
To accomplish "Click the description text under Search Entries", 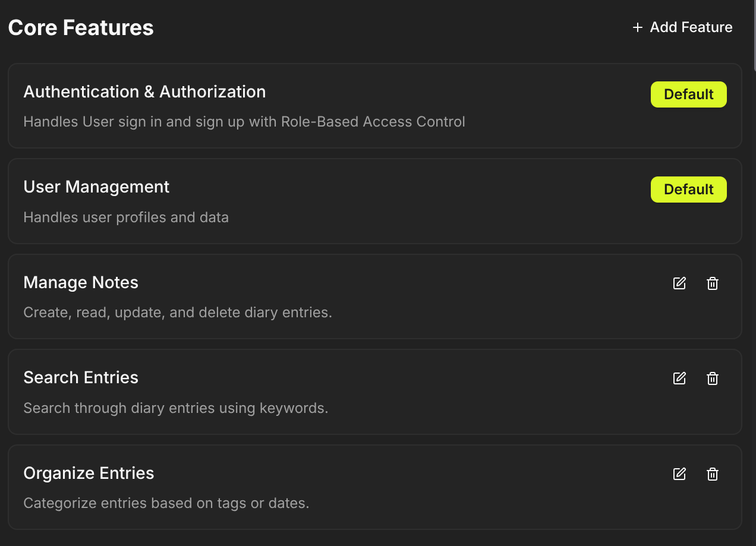I will pos(175,408).
